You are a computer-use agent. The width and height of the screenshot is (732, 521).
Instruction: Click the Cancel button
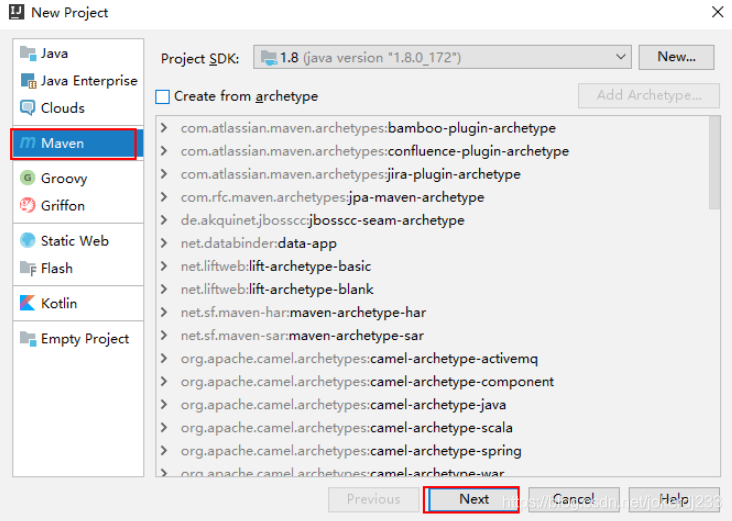[574, 500]
